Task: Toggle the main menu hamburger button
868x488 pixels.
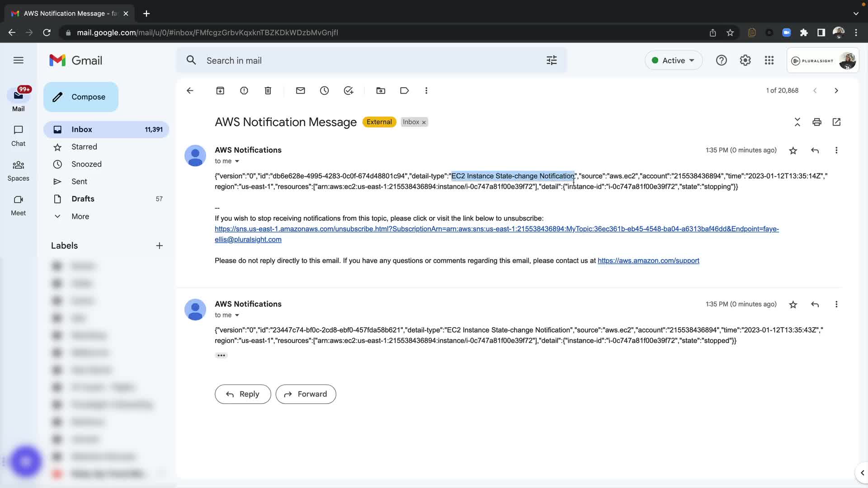Action: click(19, 60)
